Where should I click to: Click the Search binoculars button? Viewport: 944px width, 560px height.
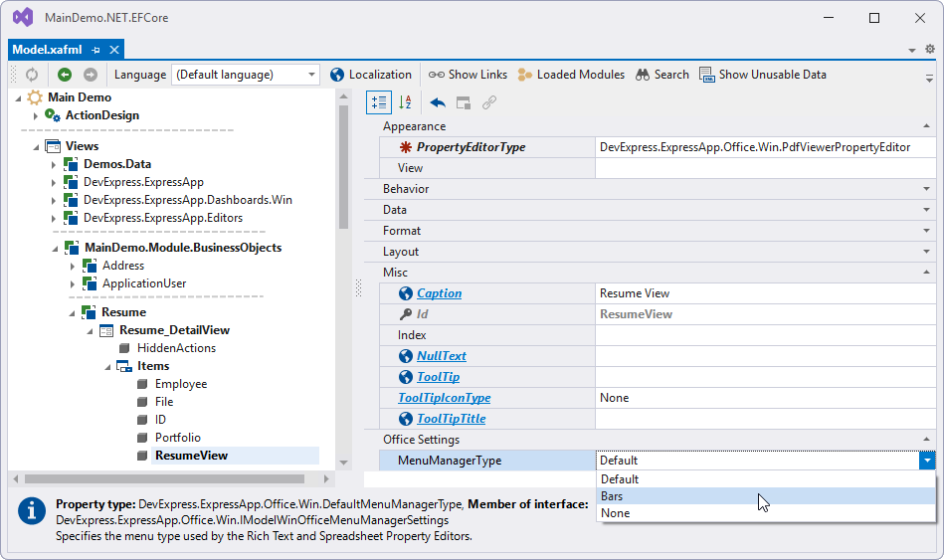pos(662,75)
